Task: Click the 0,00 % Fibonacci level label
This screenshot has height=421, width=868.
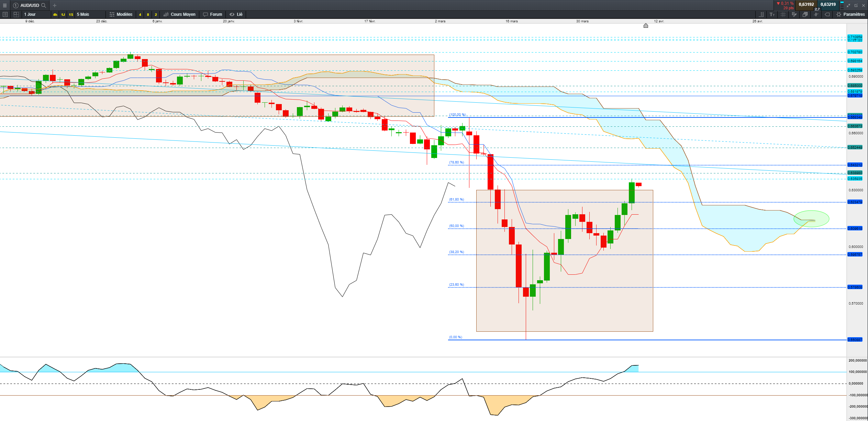Action: tap(455, 337)
